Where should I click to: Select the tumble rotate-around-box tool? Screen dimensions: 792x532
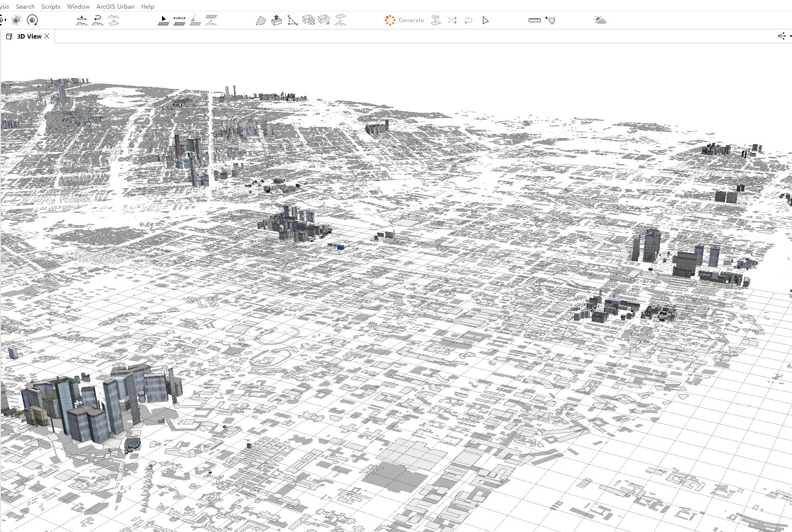(x=32, y=20)
